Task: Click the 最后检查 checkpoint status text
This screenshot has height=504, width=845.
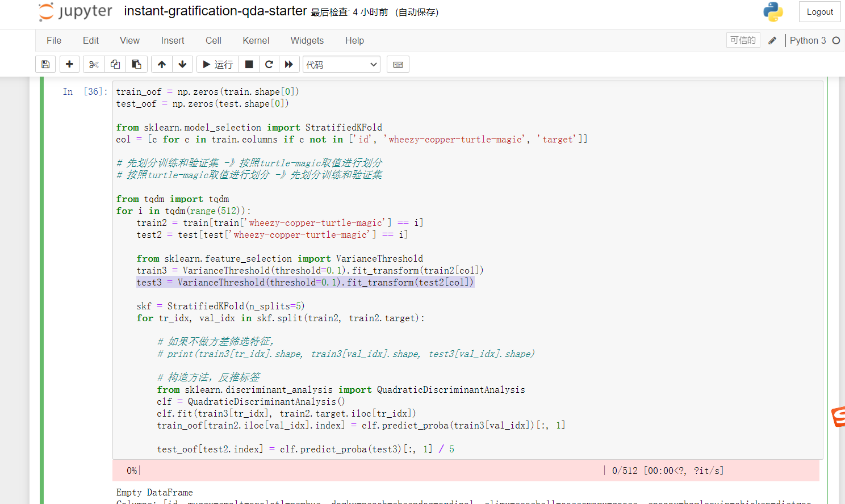Action: coord(349,12)
